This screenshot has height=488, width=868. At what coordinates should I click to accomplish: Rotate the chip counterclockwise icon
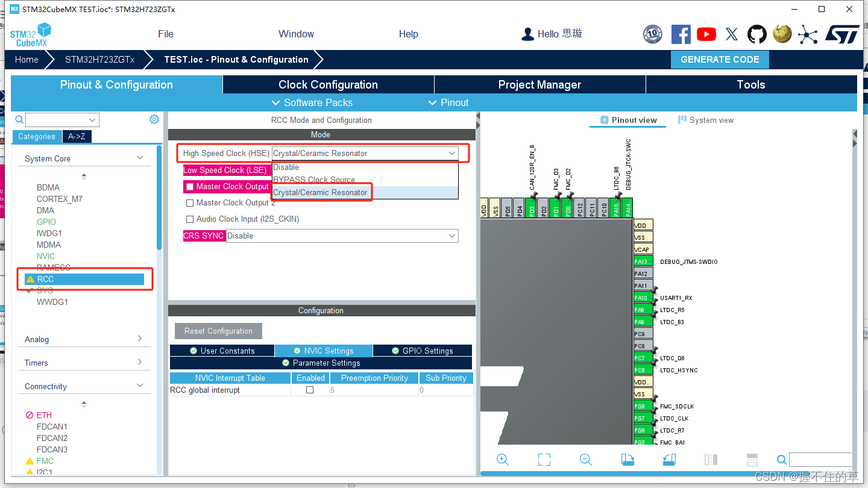669,460
